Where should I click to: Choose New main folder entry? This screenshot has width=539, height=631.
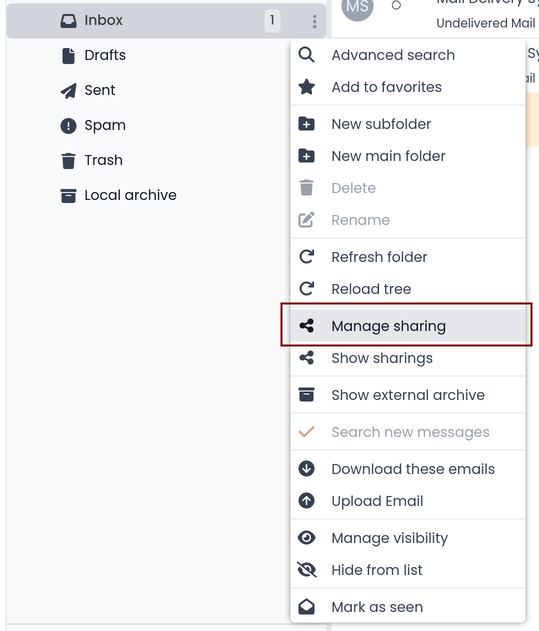408,156
